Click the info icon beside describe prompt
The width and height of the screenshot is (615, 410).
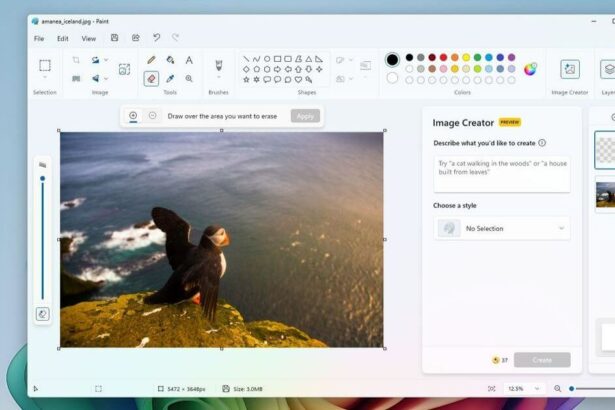542,143
